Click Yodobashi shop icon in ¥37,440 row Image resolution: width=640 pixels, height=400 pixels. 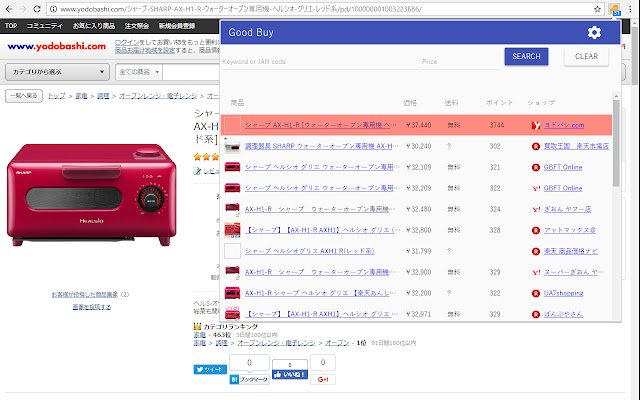click(536, 125)
